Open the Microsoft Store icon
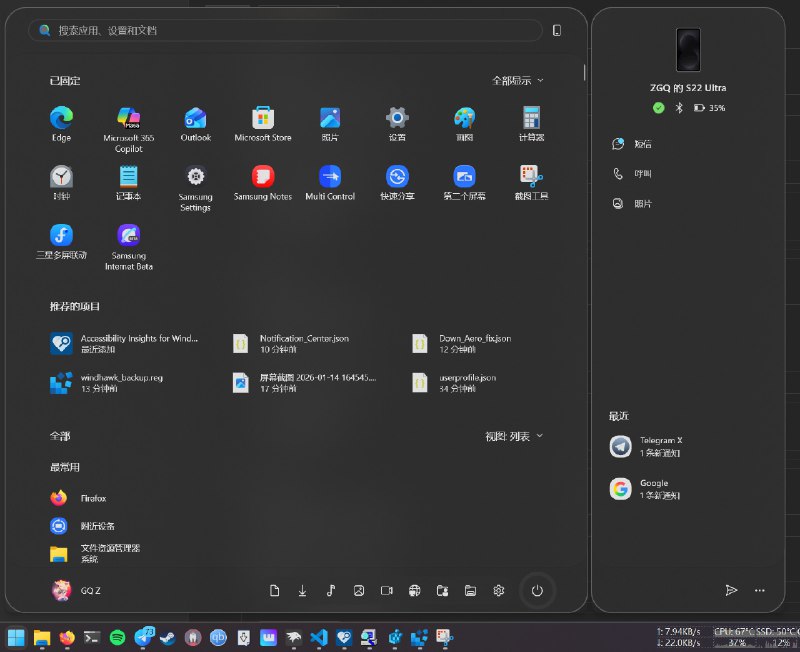This screenshot has height=652, width=800. click(263, 118)
